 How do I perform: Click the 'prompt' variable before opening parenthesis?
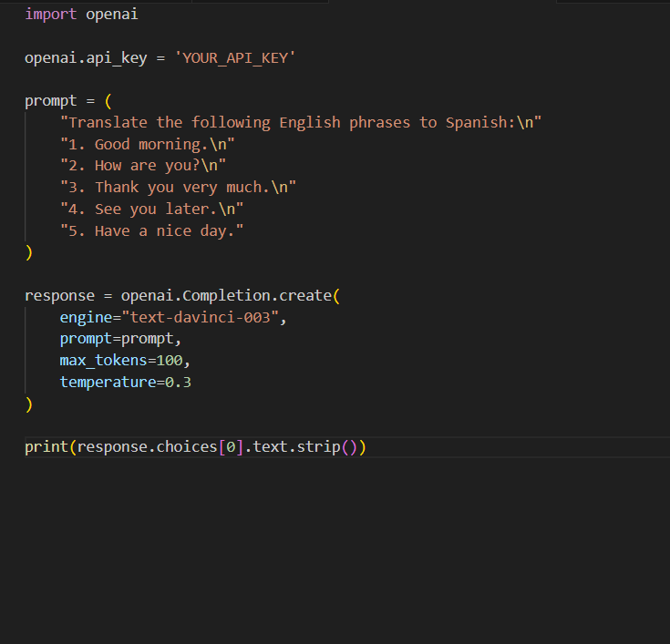click(x=51, y=101)
